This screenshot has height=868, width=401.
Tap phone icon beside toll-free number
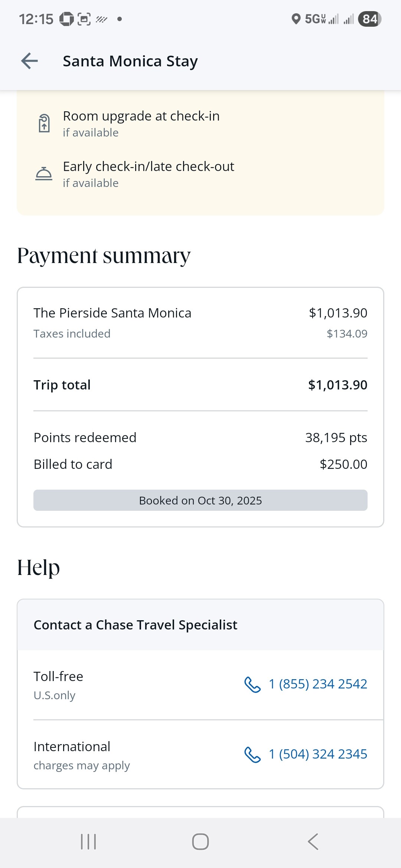tap(252, 684)
